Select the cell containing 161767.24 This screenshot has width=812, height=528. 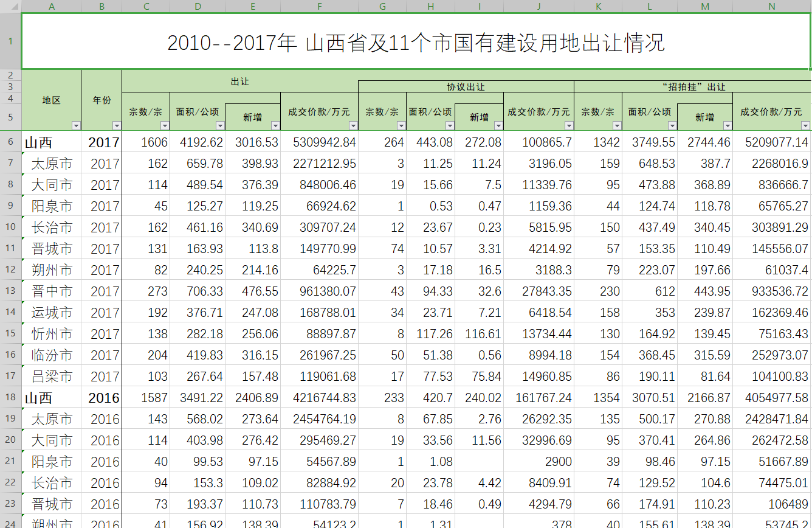(538, 398)
